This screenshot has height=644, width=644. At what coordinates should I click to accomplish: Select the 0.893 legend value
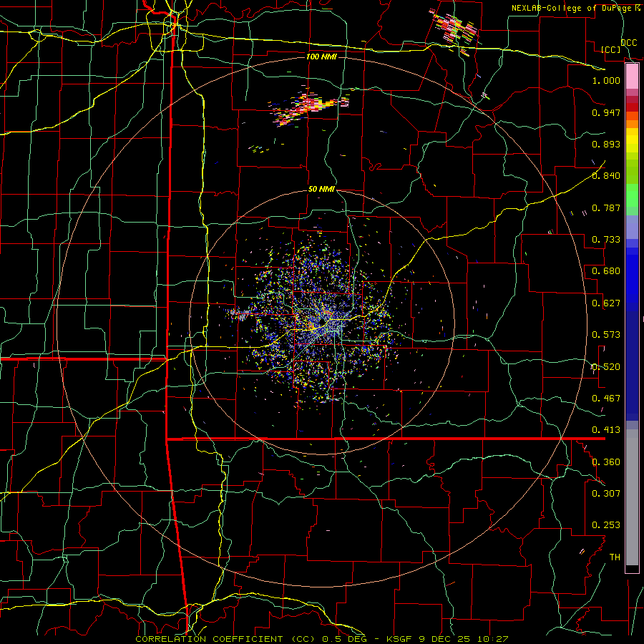606,144
